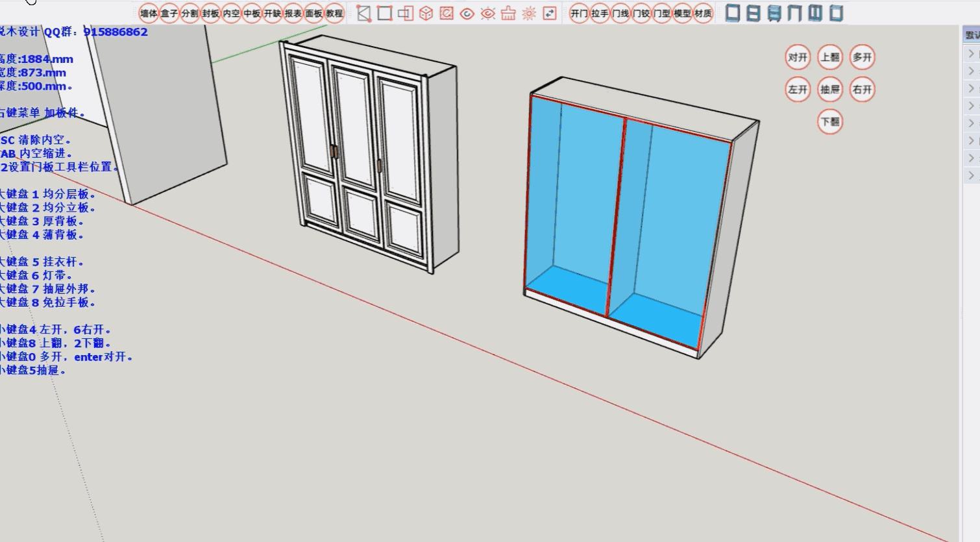Open the 默认 tray panel header
The height and width of the screenshot is (542, 980).
972,35
